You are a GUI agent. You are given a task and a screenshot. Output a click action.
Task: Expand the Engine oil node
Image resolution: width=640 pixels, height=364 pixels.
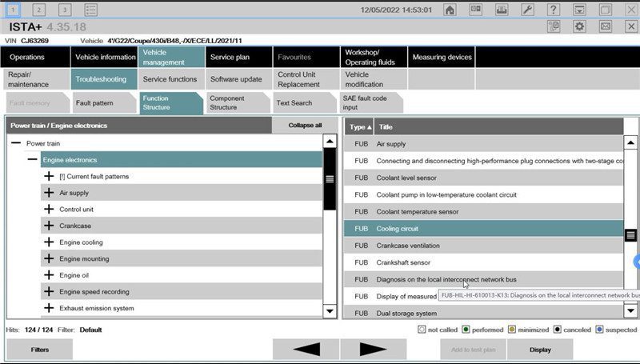(x=49, y=275)
